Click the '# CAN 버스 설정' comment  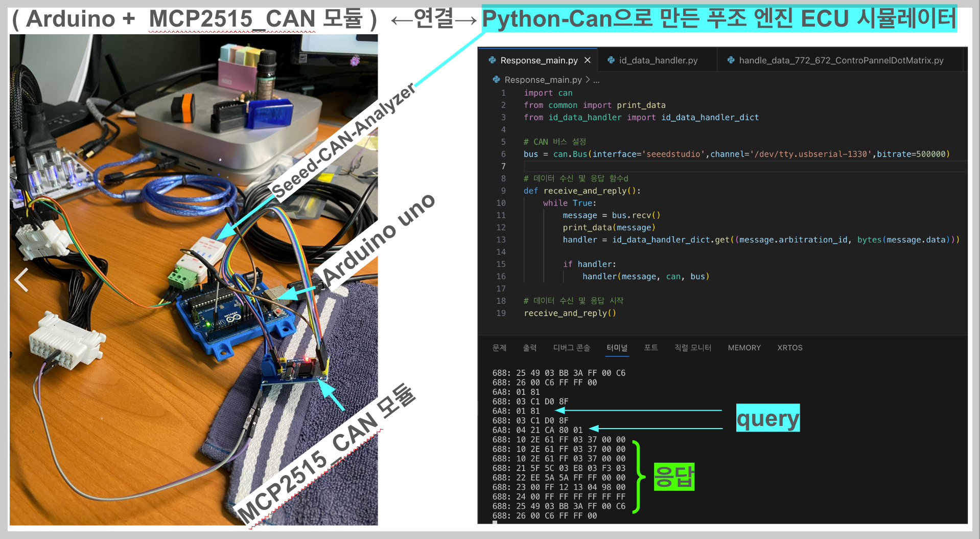click(x=555, y=142)
